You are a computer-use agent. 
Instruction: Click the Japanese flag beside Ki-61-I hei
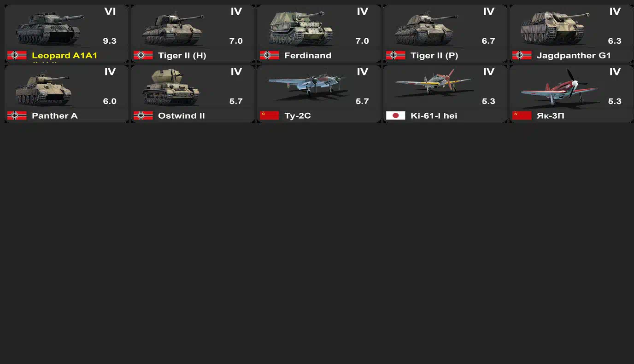click(x=395, y=116)
